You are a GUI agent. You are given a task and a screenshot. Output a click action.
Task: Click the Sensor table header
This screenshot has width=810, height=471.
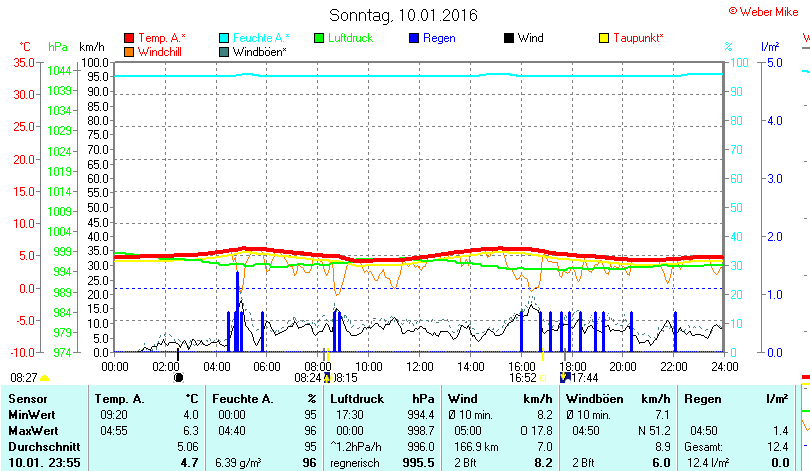[28, 399]
